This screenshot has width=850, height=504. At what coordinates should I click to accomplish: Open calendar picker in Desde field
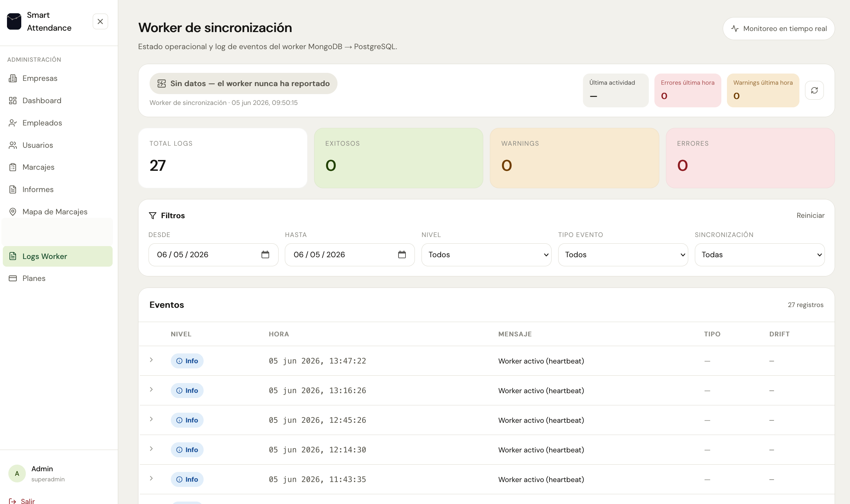265,254
